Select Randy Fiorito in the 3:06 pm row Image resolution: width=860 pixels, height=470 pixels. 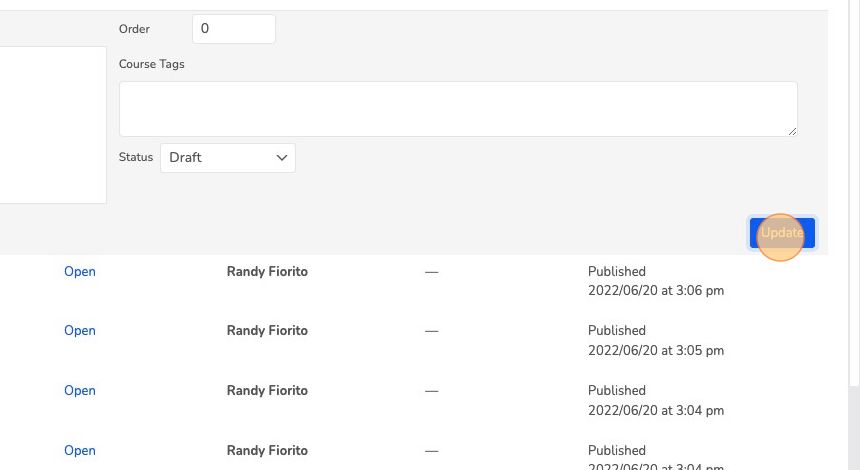pyautogui.click(x=267, y=271)
